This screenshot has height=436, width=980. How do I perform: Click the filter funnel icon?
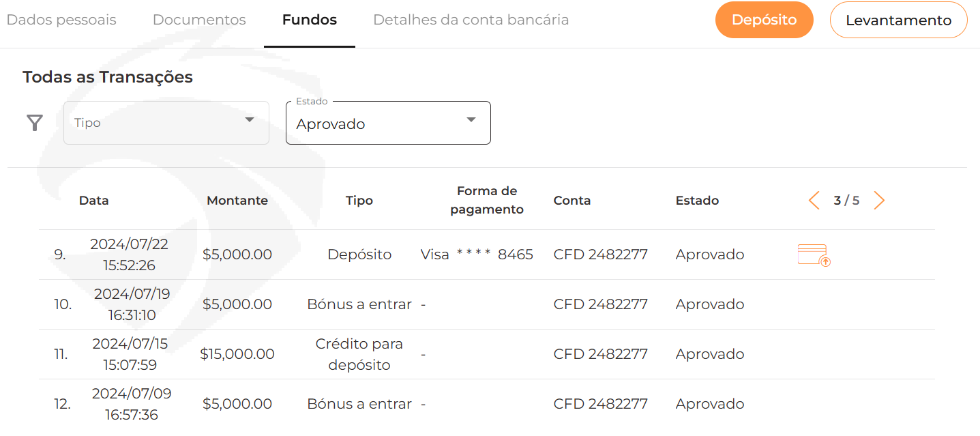(x=35, y=123)
